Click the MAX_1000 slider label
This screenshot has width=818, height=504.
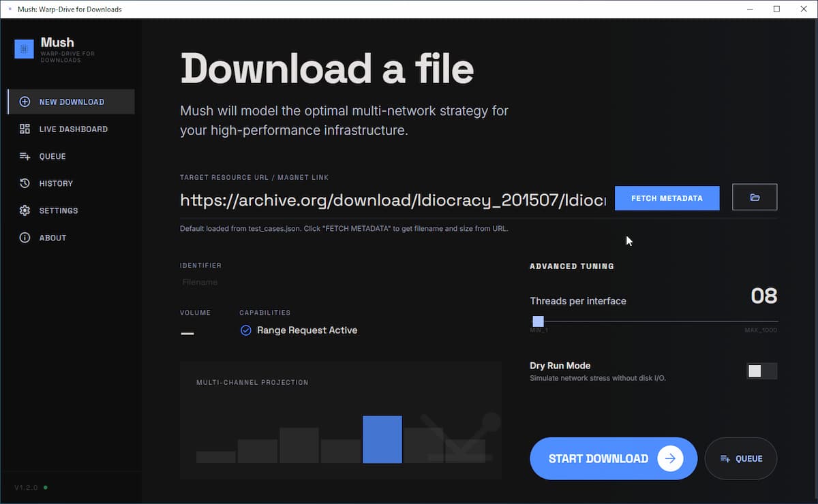pos(761,330)
